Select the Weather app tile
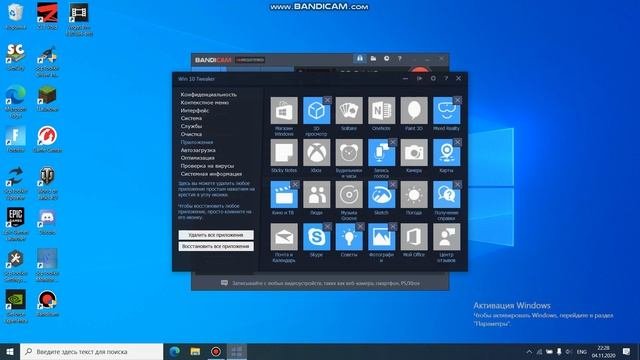This screenshot has height=360, width=640. (414, 195)
